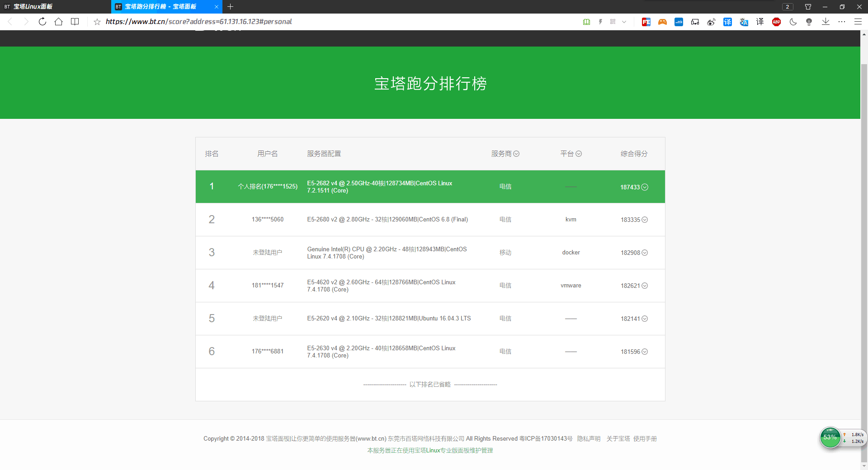Bookmark this page with the star icon
The width and height of the screenshot is (868, 470).
pyautogui.click(x=97, y=22)
